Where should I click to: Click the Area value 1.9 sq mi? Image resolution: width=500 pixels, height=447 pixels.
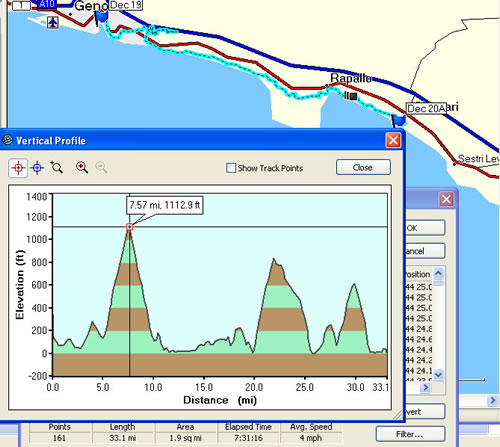click(x=185, y=438)
